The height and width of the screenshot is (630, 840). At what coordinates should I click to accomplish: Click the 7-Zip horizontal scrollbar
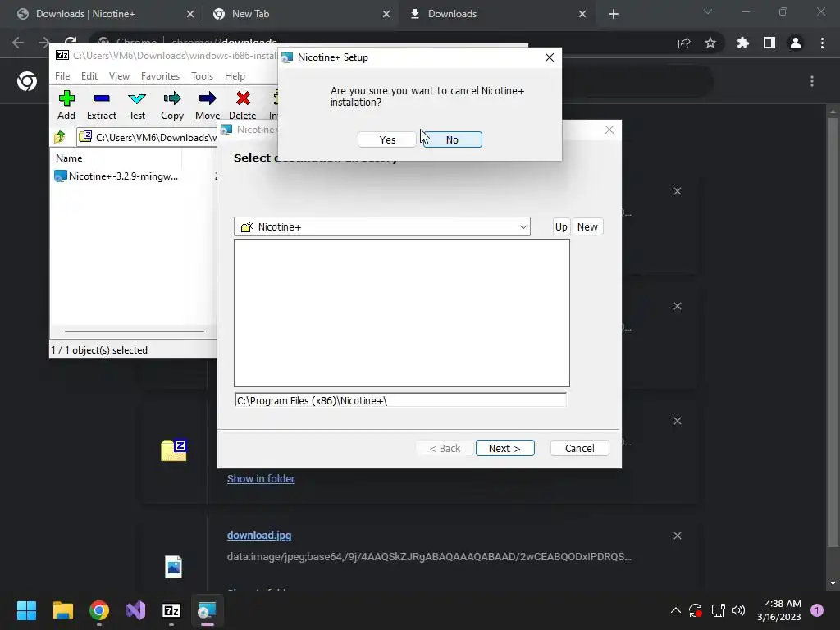[135, 331]
